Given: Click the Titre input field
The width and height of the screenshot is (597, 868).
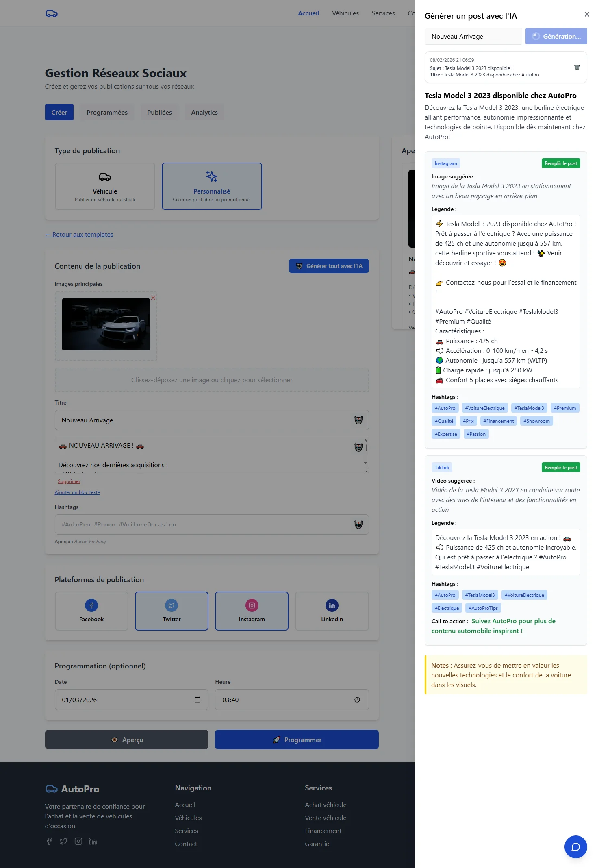Looking at the screenshot, I should [x=212, y=420].
